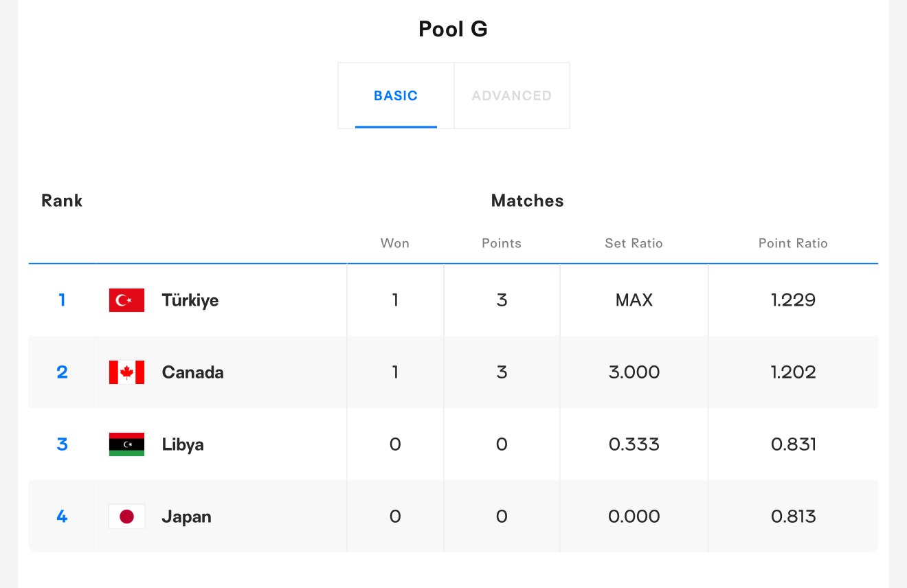
Task: Click the Points column header
Action: coord(502,243)
